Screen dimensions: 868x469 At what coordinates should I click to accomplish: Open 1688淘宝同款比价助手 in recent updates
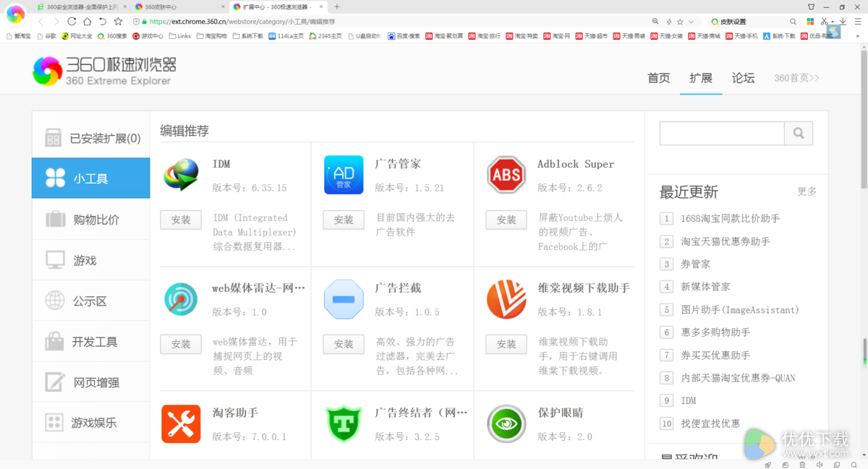tap(731, 218)
